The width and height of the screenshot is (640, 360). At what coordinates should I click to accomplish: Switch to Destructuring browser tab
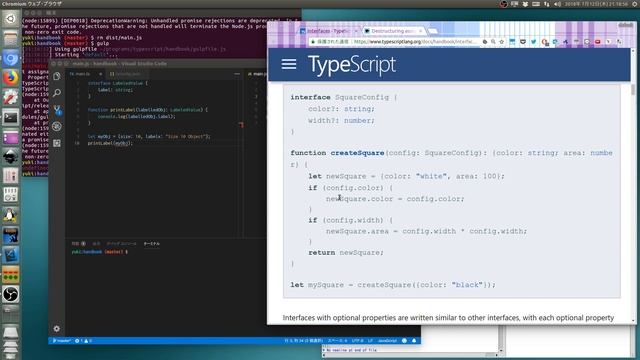click(x=393, y=31)
